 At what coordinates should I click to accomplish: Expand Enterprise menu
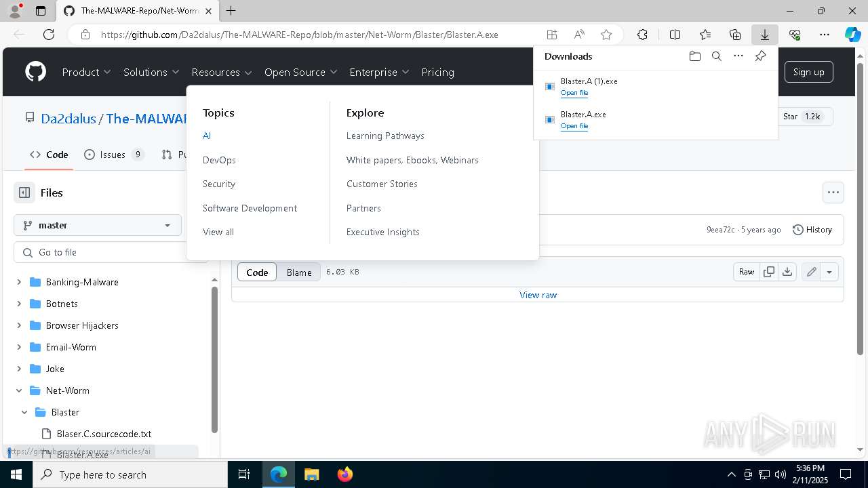point(379,72)
